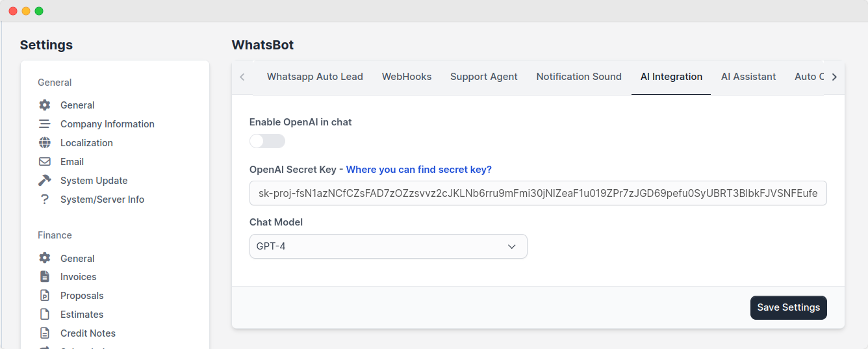Viewport: 868px width, 349px height.
Task: Open Proposals in the Finance section
Action: (82, 296)
